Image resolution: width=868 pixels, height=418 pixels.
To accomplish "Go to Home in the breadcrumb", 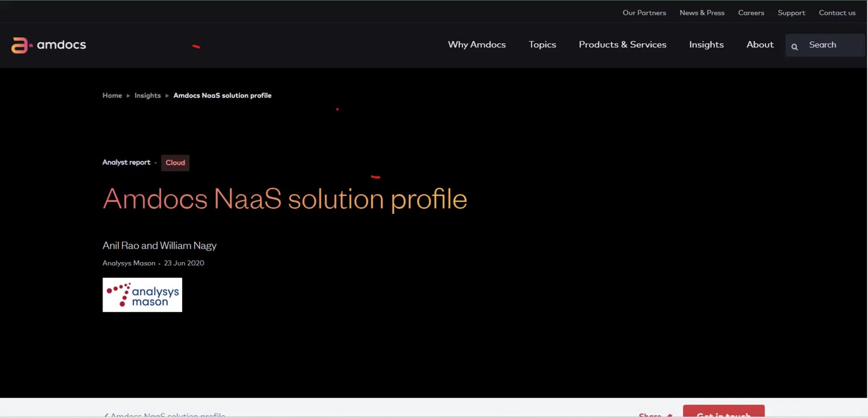I will pyautogui.click(x=112, y=96).
